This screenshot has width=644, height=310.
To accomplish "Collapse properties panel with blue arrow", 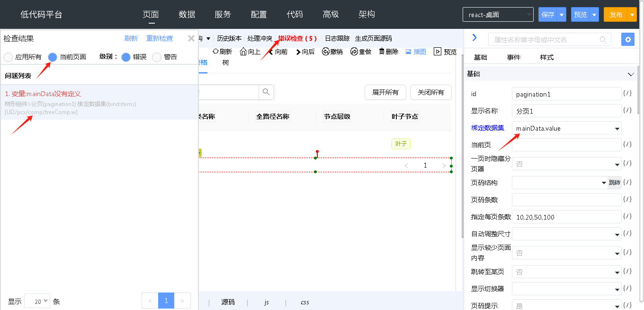I will point(474,38).
